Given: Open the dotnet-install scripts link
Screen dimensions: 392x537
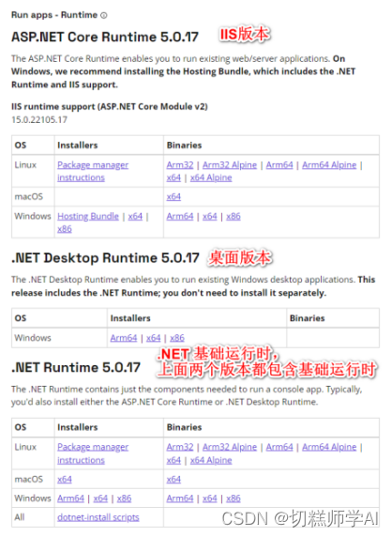Looking at the screenshot, I should pyautogui.click(x=98, y=517).
